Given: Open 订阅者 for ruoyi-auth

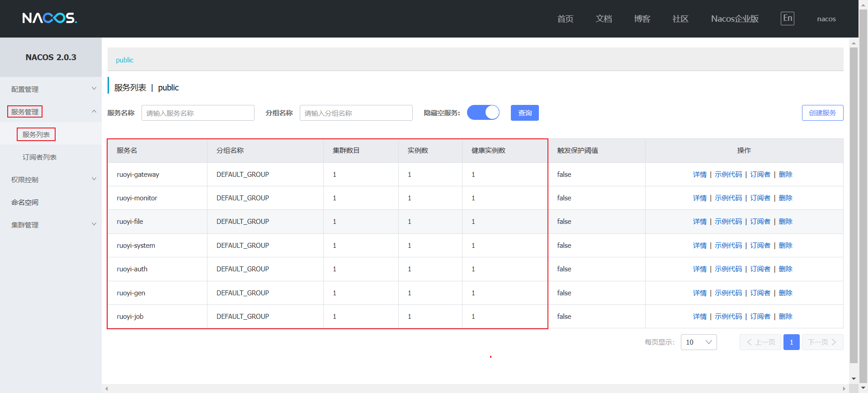Looking at the screenshot, I should (x=760, y=269).
